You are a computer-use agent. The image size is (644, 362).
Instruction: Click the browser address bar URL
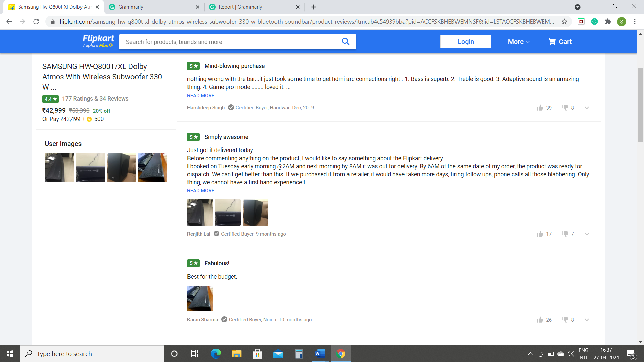(307, 22)
